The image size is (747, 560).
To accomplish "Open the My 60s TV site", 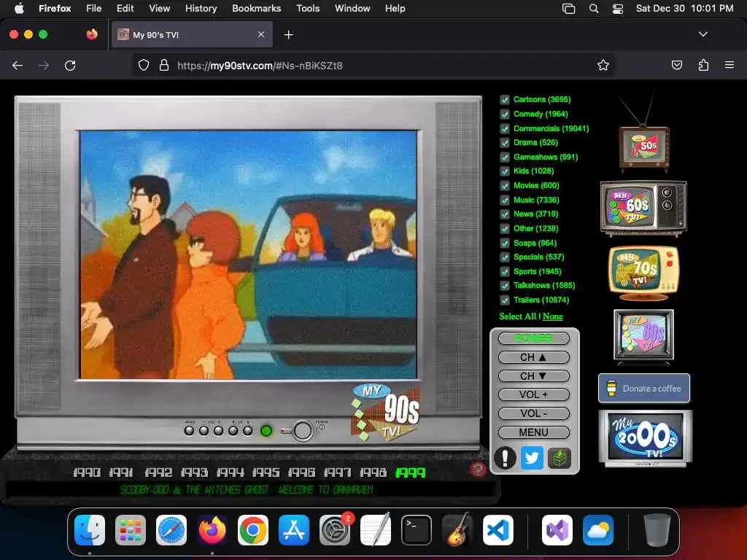I will [x=643, y=208].
